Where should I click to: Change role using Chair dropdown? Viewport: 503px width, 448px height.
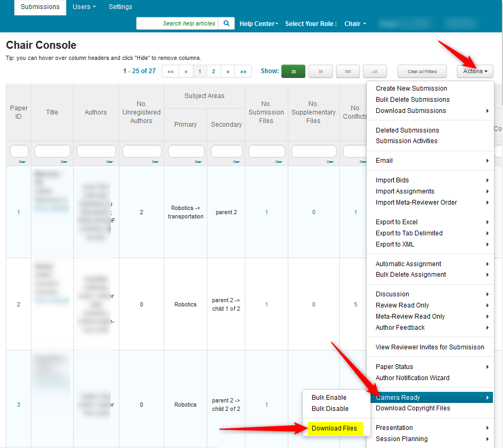click(355, 24)
